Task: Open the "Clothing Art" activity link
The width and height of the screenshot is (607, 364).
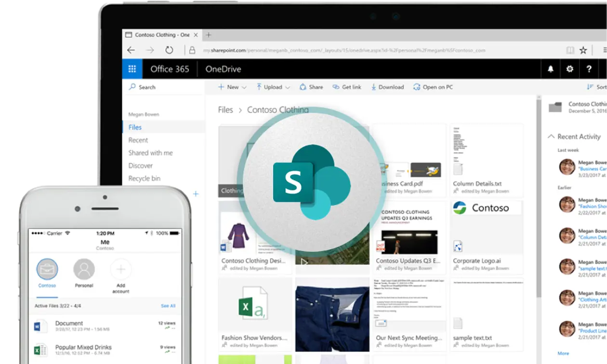Action: [593, 299]
